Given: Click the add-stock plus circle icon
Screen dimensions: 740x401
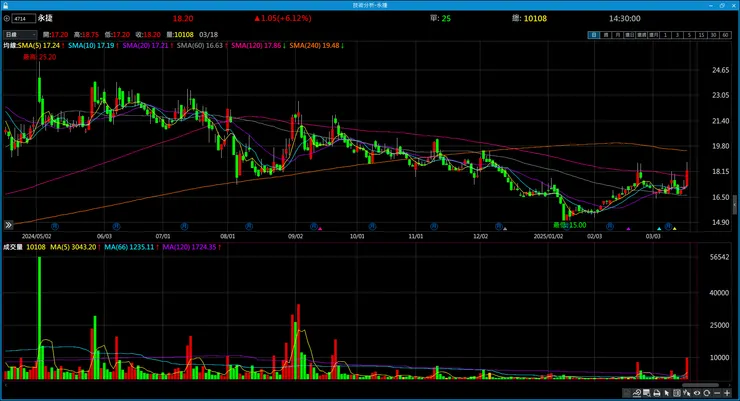Looking at the screenshot, I should tap(7, 19).
